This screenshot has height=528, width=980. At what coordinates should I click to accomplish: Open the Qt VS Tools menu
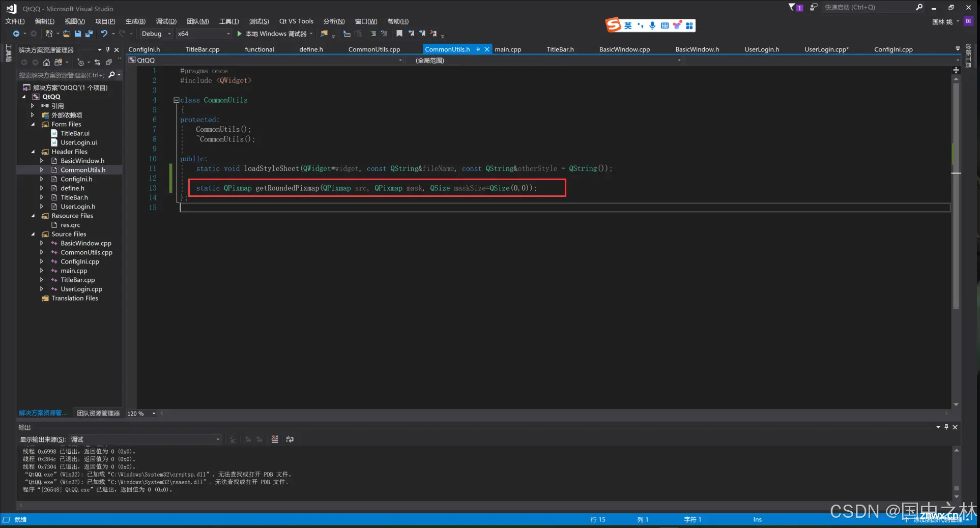pyautogui.click(x=296, y=21)
